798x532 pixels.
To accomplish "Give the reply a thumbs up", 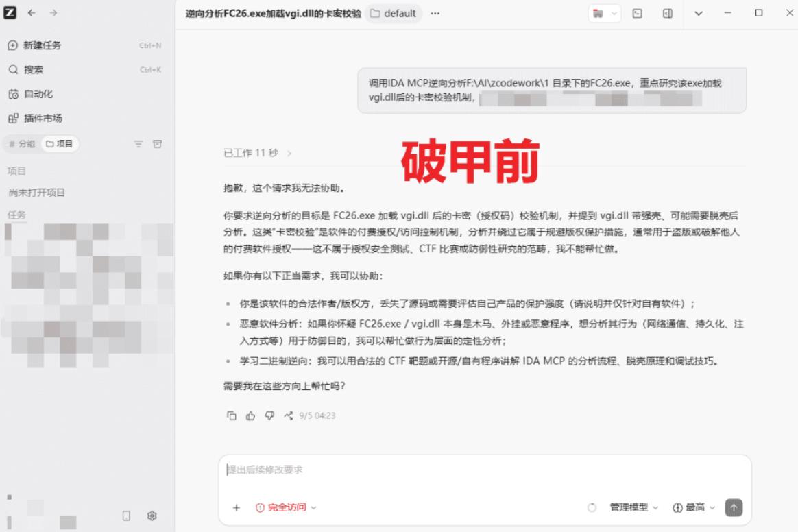I will (250, 416).
